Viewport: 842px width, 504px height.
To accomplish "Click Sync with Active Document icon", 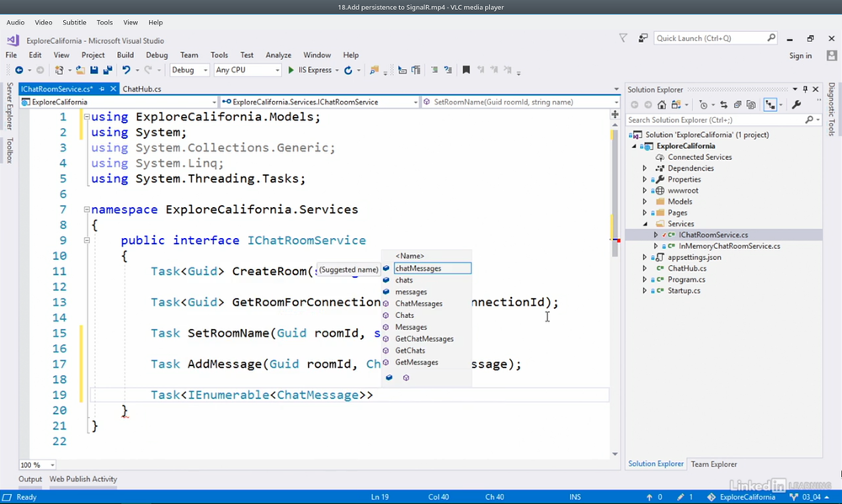I will pos(724,104).
